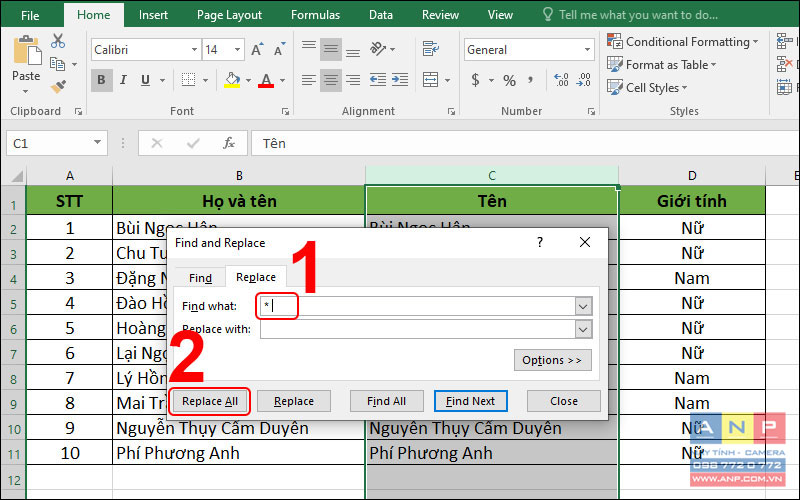Click into the Replace with field
Image resolution: width=800 pixels, height=500 pixels.
click(417, 329)
